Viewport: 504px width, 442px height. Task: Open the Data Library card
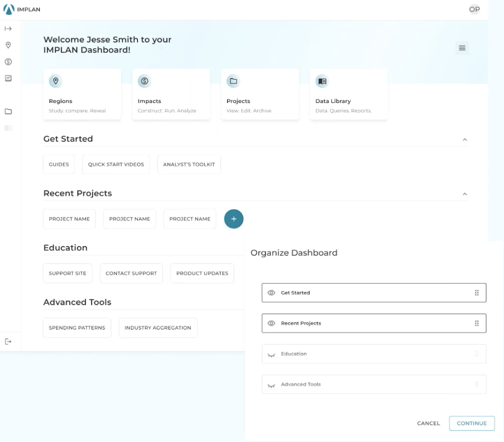tap(348, 94)
